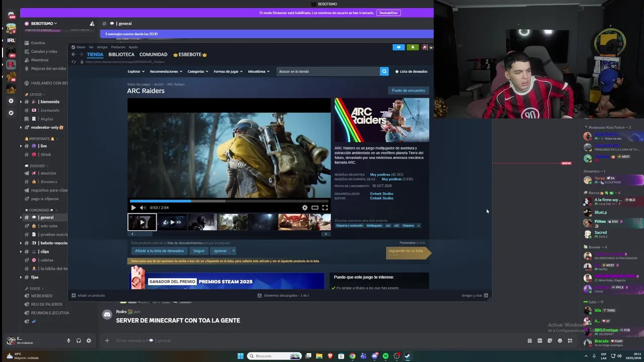Add a tag with the plus button

[419, 226]
